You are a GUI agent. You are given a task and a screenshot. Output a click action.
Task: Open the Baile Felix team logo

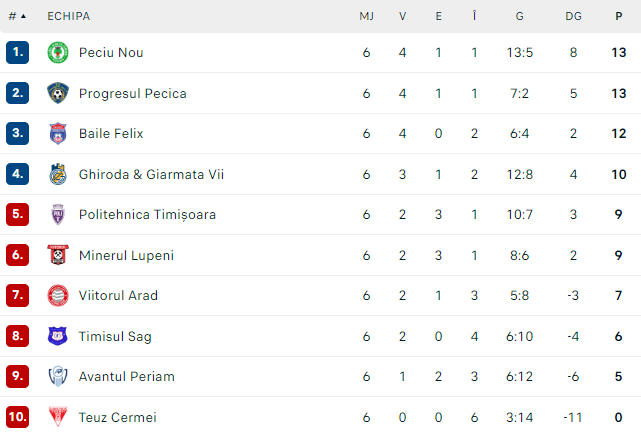(58, 133)
